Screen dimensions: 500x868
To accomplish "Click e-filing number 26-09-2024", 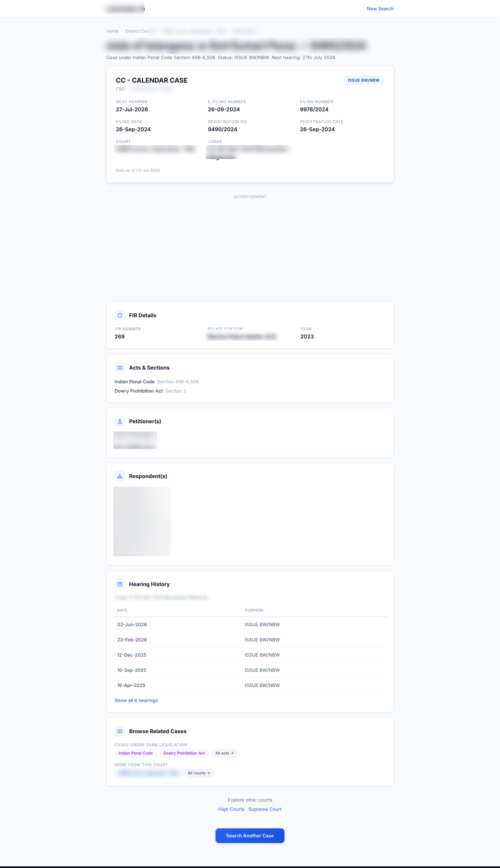I will [x=223, y=109].
